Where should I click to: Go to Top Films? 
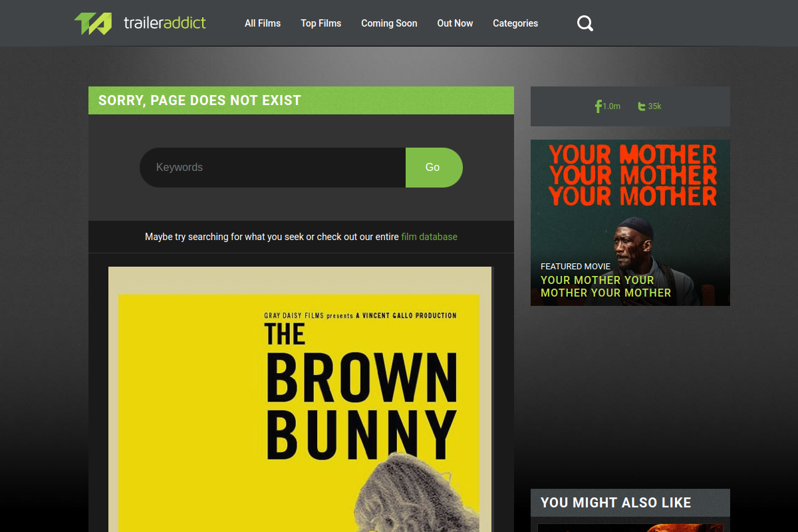coord(321,23)
